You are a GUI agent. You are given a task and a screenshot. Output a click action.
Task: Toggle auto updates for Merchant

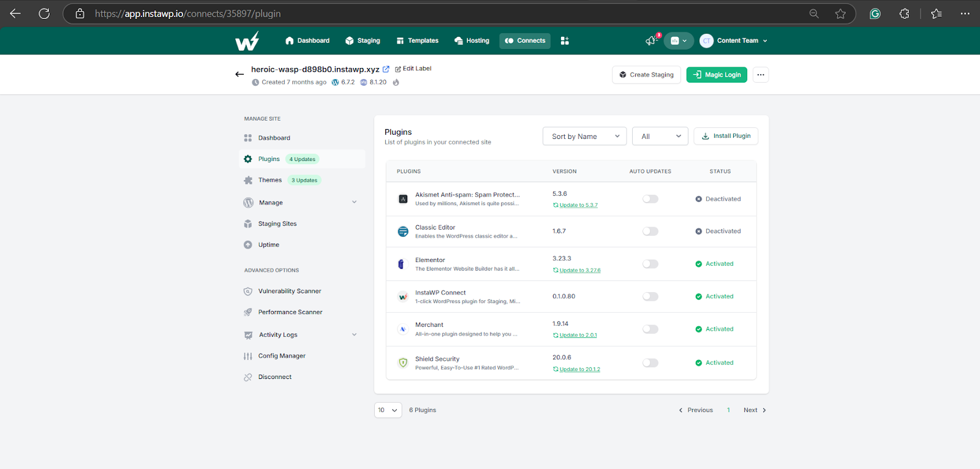[x=650, y=329]
